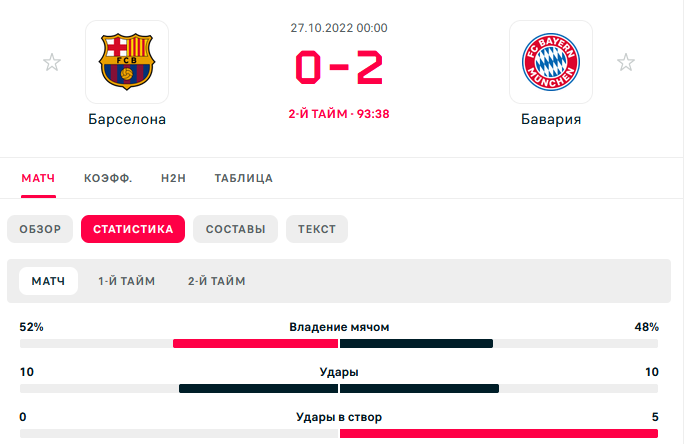Open the FC Bayern München crest logo

pyautogui.click(x=551, y=62)
